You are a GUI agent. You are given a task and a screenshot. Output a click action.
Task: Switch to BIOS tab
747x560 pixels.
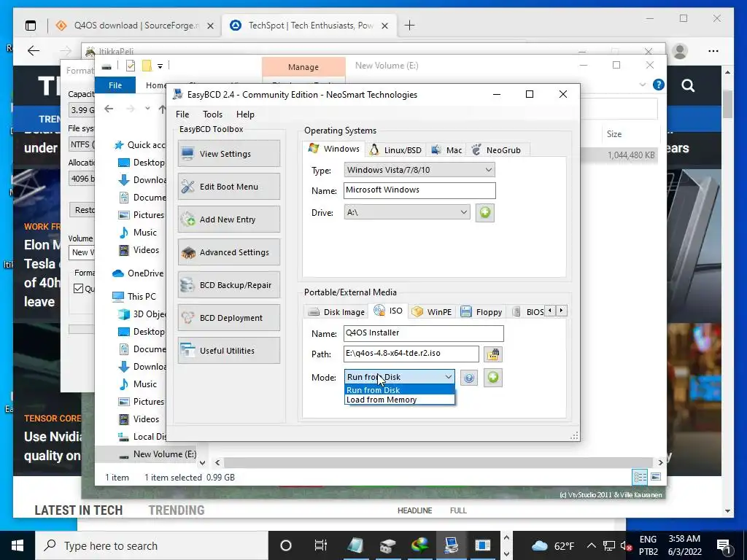tap(528, 312)
